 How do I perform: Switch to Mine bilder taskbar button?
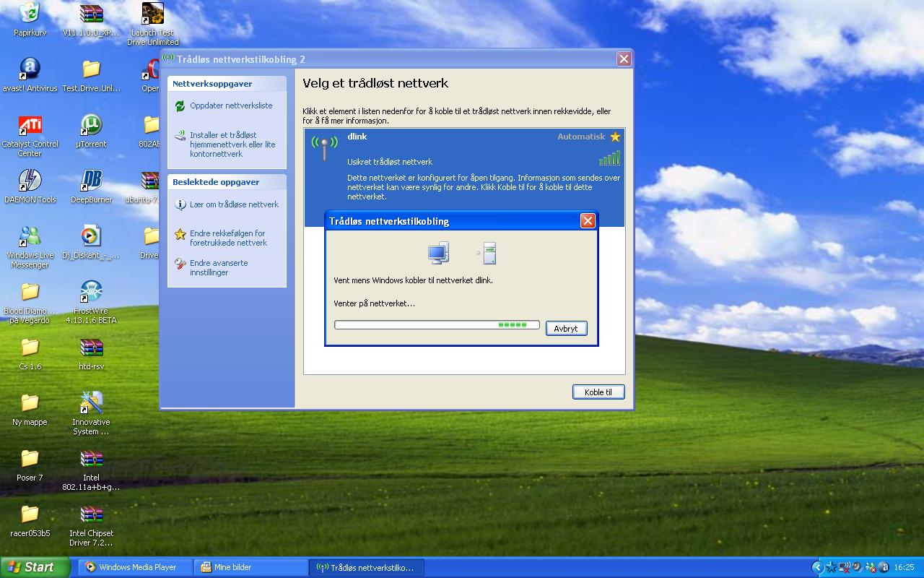click(250, 567)
